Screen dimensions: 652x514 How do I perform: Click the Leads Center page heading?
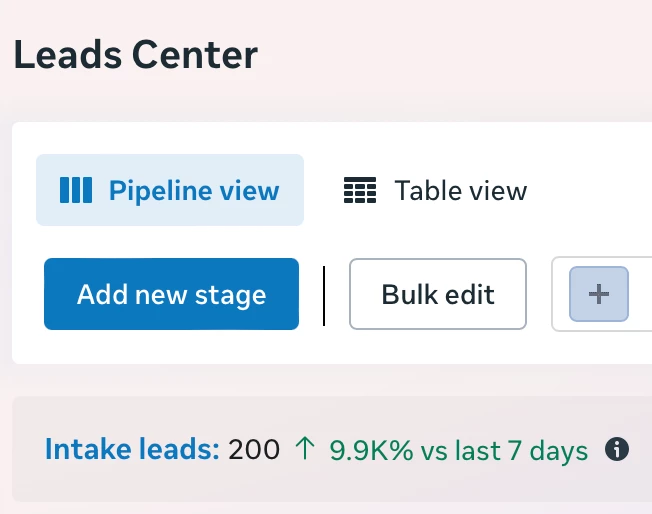(136, 54)
